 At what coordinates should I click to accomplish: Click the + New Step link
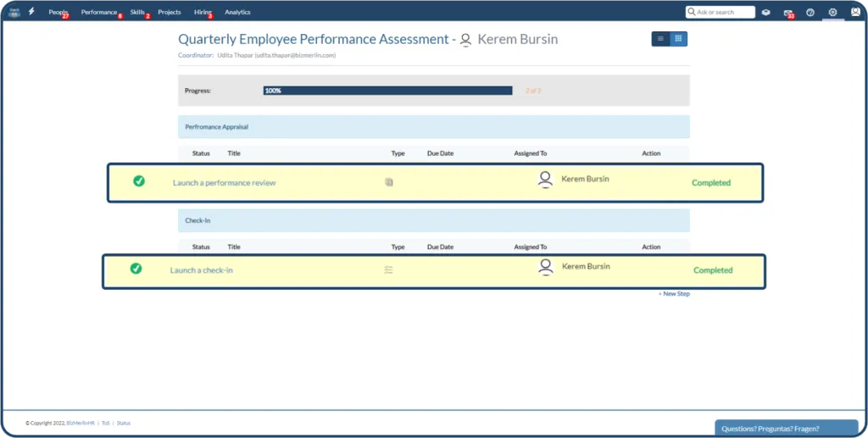coord(674,294)
